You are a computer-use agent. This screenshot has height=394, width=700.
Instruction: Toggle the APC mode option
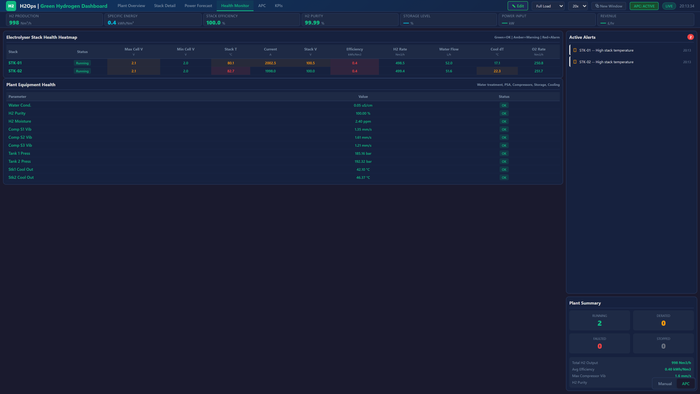coord(685,384)
